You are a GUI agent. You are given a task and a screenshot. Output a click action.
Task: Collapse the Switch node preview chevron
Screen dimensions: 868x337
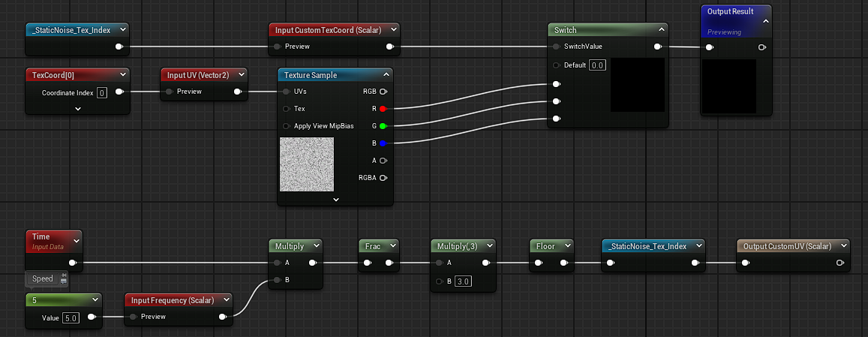coord(661,30)
